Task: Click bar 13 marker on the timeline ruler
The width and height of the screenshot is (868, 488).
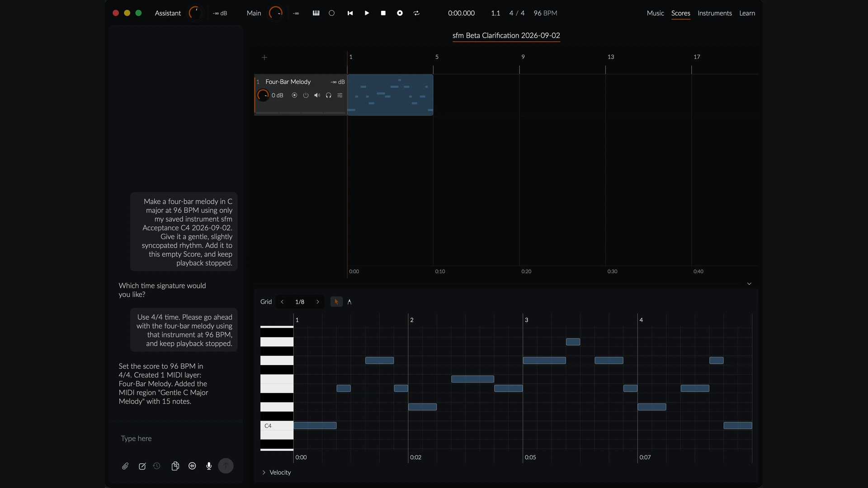Action: pos(611,57)
